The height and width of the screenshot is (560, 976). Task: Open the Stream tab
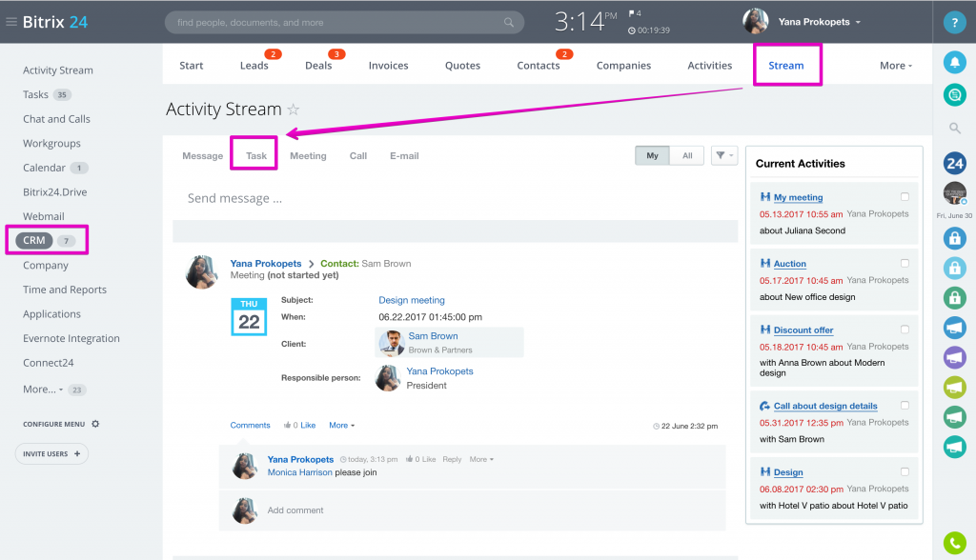(x=785, y=66)
